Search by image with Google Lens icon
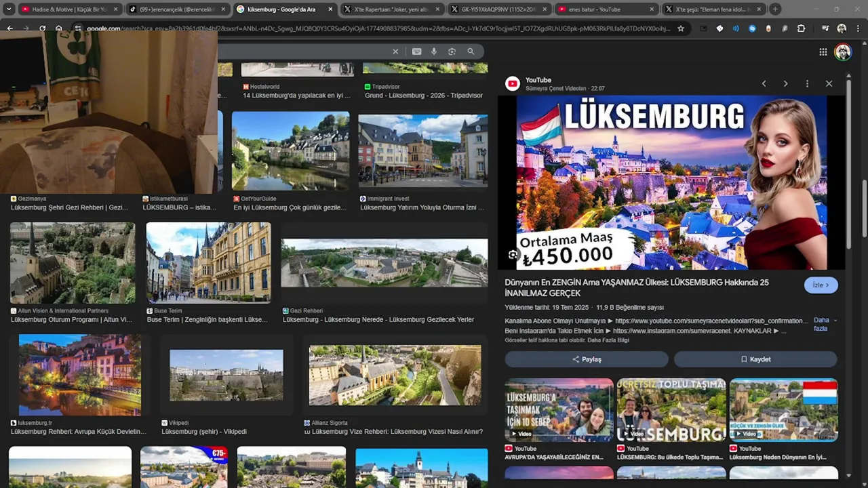 [x=452, y=52]
